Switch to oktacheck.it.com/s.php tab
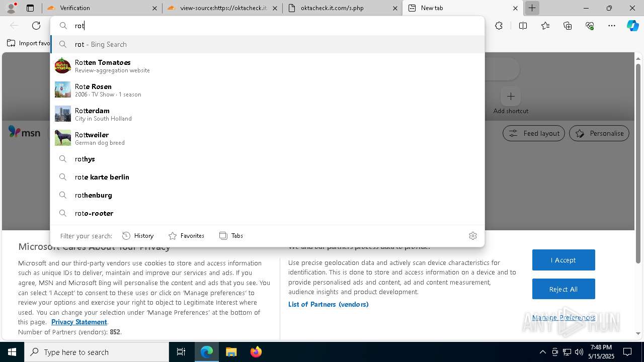The height and width of the screenshot is (362, 644). click(342, 8)
